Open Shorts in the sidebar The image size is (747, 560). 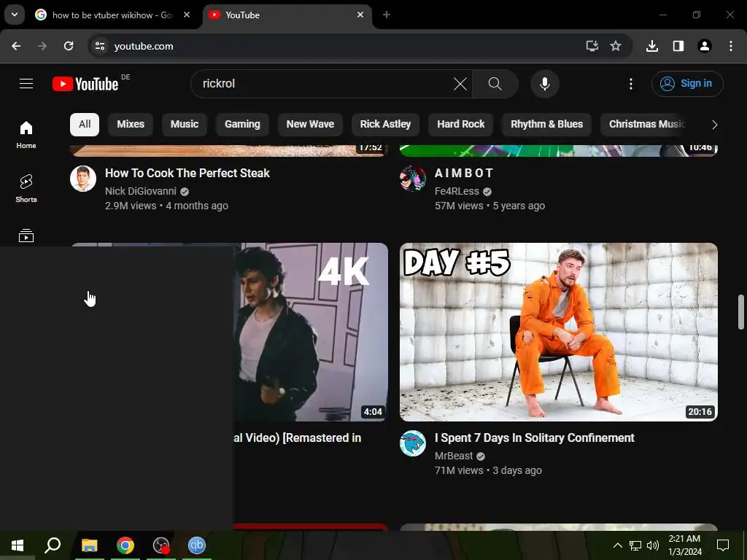click(x=26, y=189)
